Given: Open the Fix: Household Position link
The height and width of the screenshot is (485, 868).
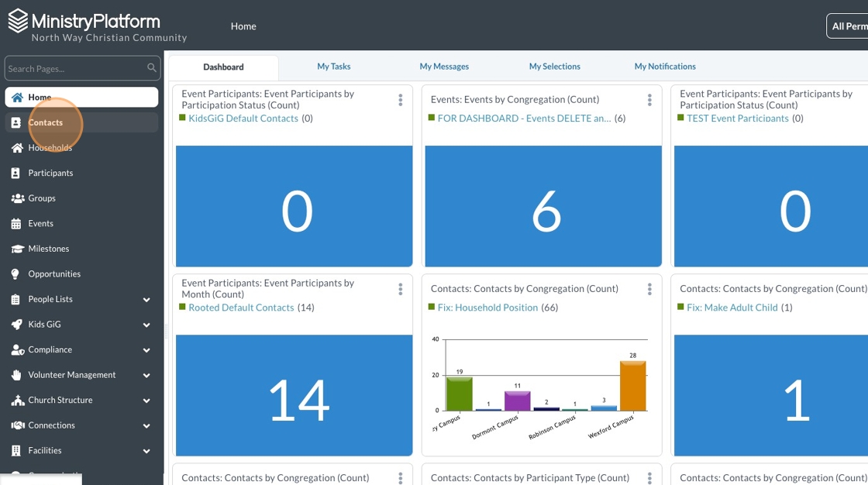Looking at the screenshot, I should 487,308.
